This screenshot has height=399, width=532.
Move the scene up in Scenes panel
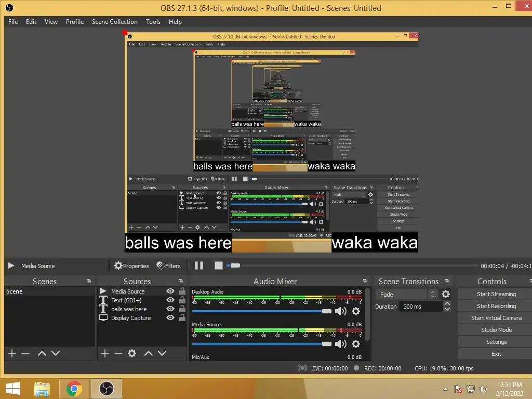tap(42, 353)
